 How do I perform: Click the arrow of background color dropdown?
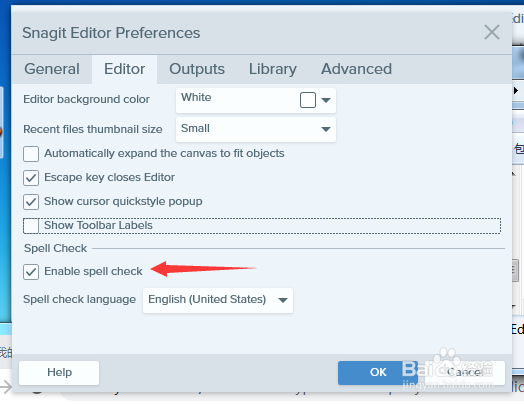click(x=326, y=100)
